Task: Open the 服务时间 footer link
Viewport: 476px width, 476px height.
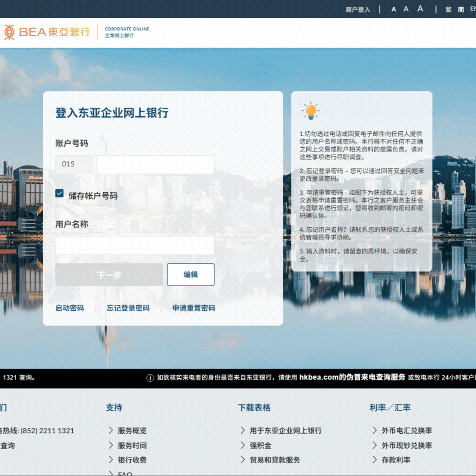Action: coord(132,445)
